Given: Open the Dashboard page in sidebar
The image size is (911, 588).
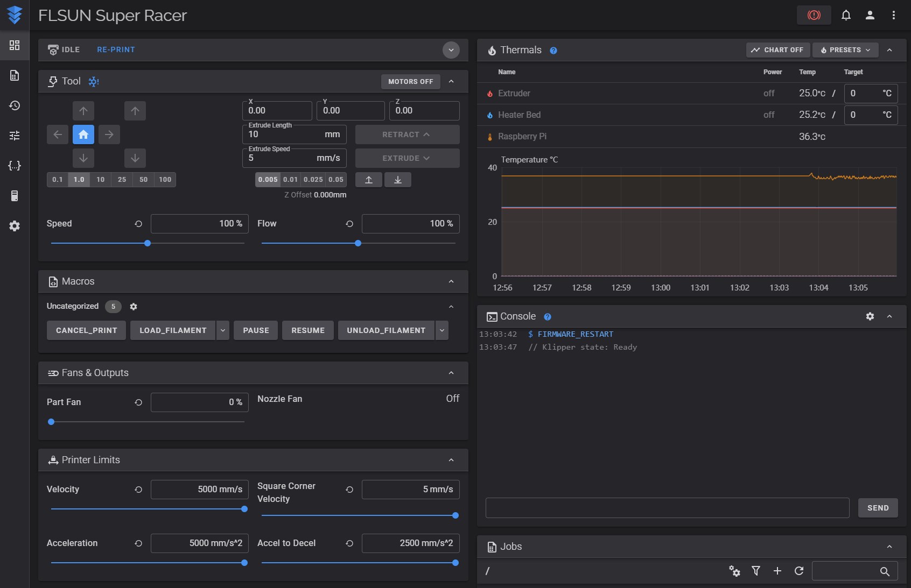Looking at the screenshot, I should 15,45.
